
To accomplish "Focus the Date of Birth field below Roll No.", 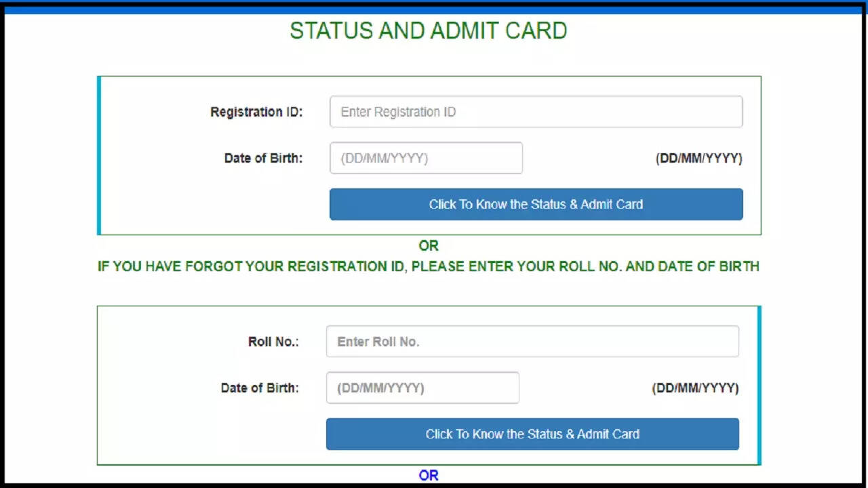I will click(422, 388).
